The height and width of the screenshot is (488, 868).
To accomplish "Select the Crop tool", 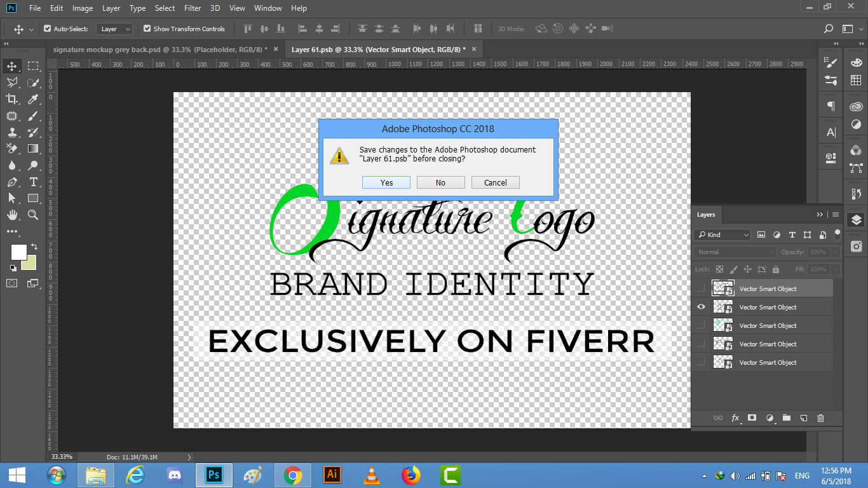I will (12, 99).
